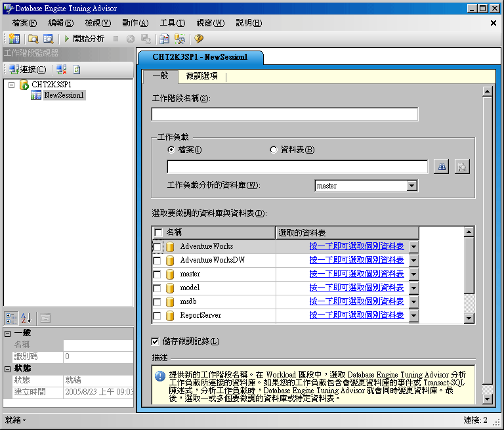Viewport: 504px width, 430px height.
Task: Click the database list scroll down arrow
Action: click(469, 318)
